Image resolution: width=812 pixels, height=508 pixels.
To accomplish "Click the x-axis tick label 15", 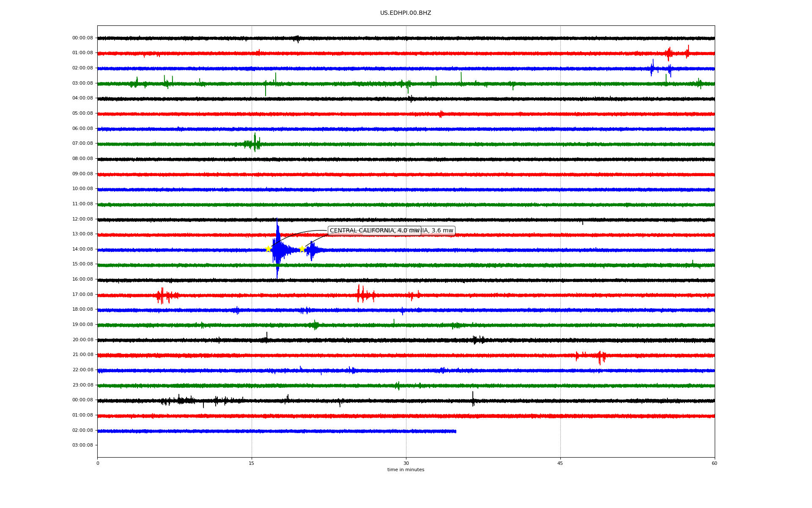I will pos(252,463).
